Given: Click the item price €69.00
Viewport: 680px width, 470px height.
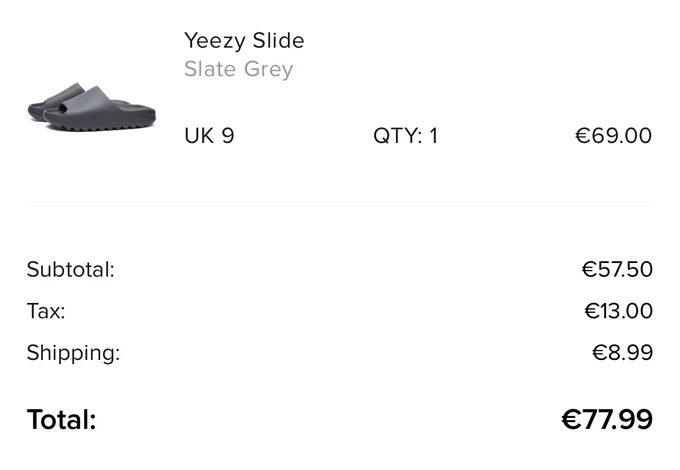Looking at the screenshot, I should tap(613, 136).
